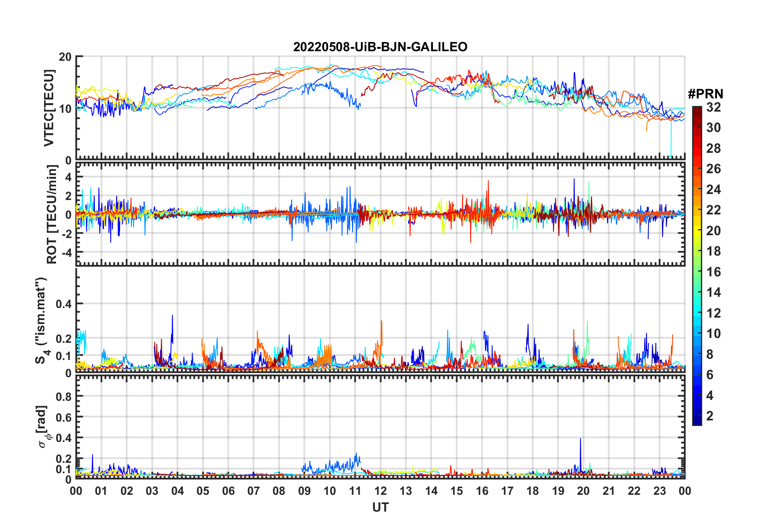Click the 20 tick on VTEC y-axis
761x532 pixels.
coord(65,57)
